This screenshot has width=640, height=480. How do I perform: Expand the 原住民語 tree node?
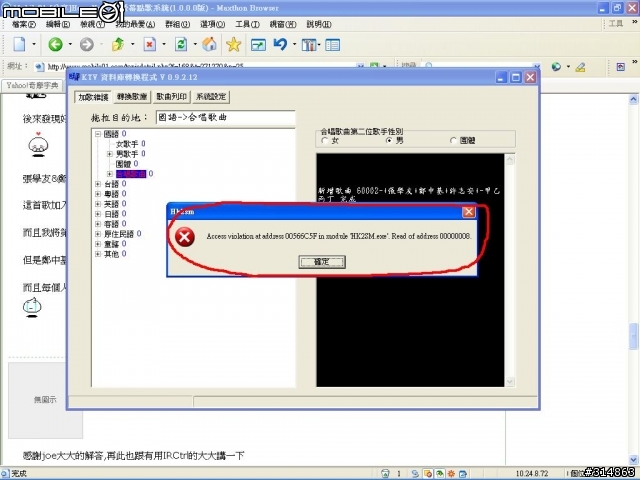[x=98, y=234]
